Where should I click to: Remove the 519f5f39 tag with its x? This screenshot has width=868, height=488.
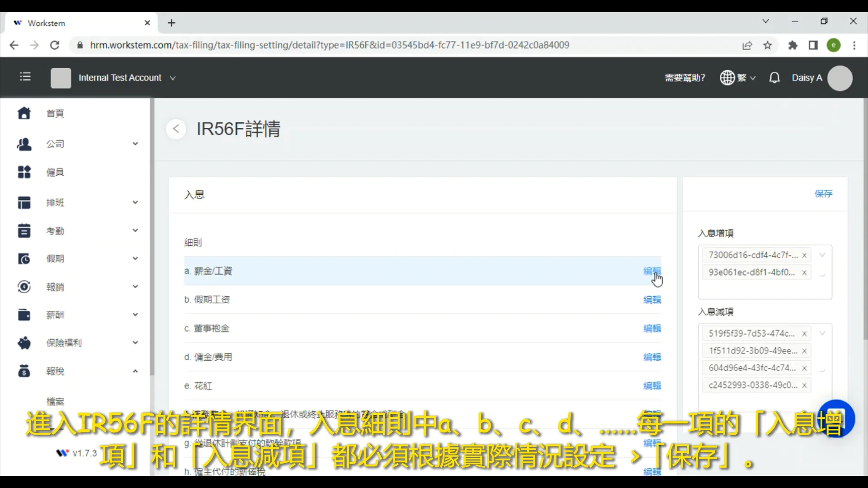(x=805, y=333)
